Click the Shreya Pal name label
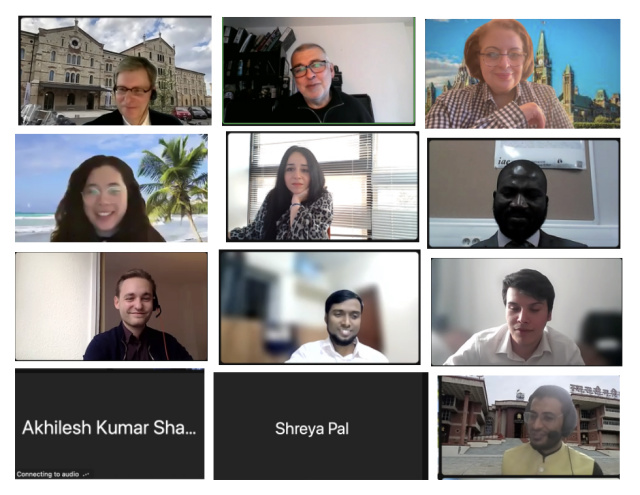 312,428
